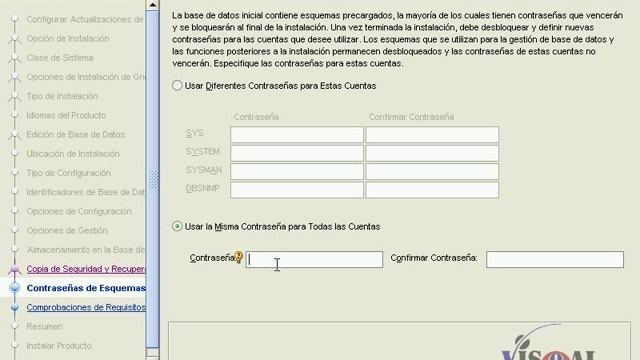Image resolution: width=640 pixels, height=360 pixels.
Task: Focus the shared Contraseña input field
Action: tap(314, 260)
